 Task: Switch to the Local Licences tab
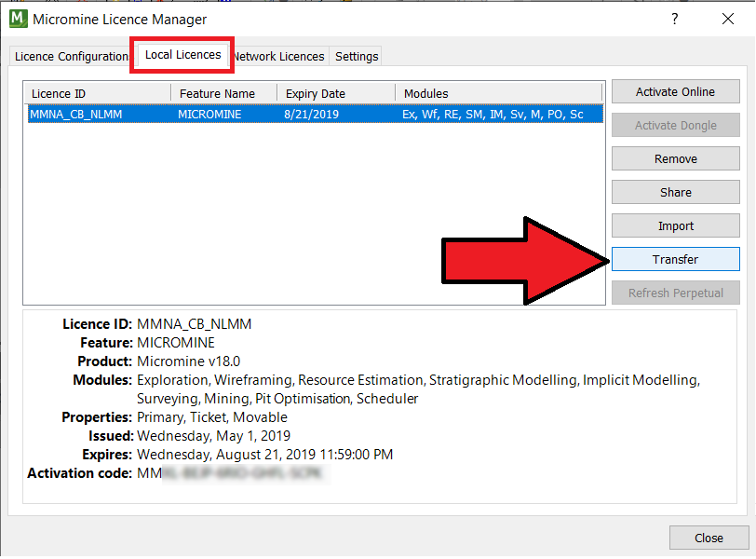click(x=182, y=55)
